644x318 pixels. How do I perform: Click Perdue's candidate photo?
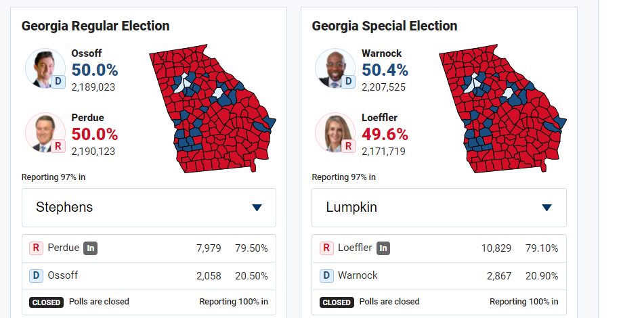pos(45,133)
